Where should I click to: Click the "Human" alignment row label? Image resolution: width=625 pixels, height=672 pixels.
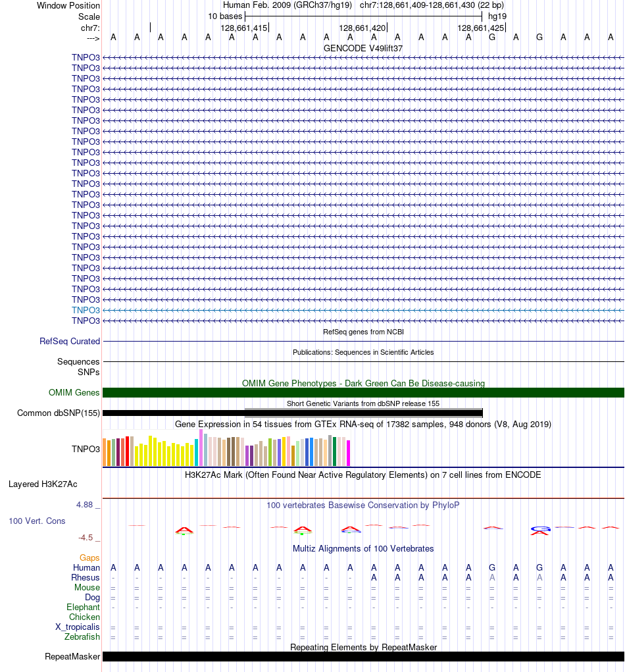tap(86, 568)
